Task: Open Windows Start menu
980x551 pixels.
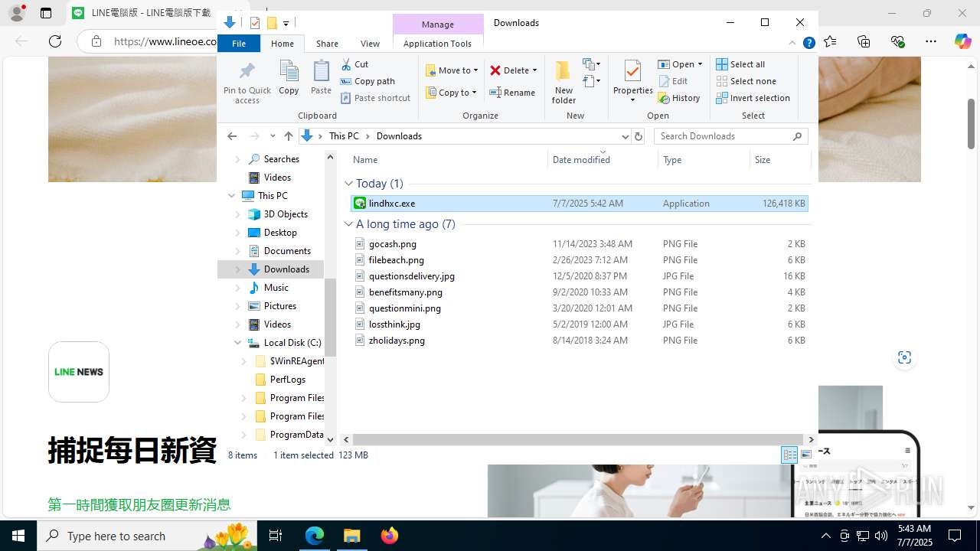Action: coord(18,536)
